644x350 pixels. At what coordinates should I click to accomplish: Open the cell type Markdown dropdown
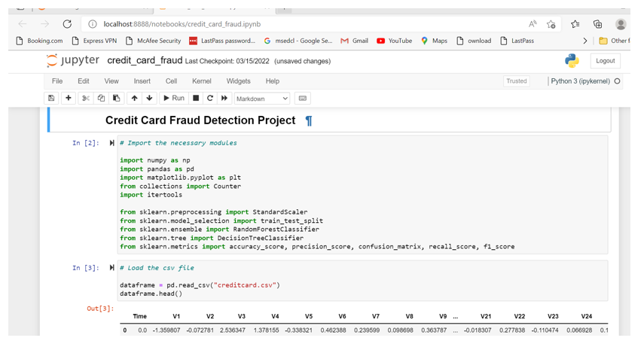point(261,99)
